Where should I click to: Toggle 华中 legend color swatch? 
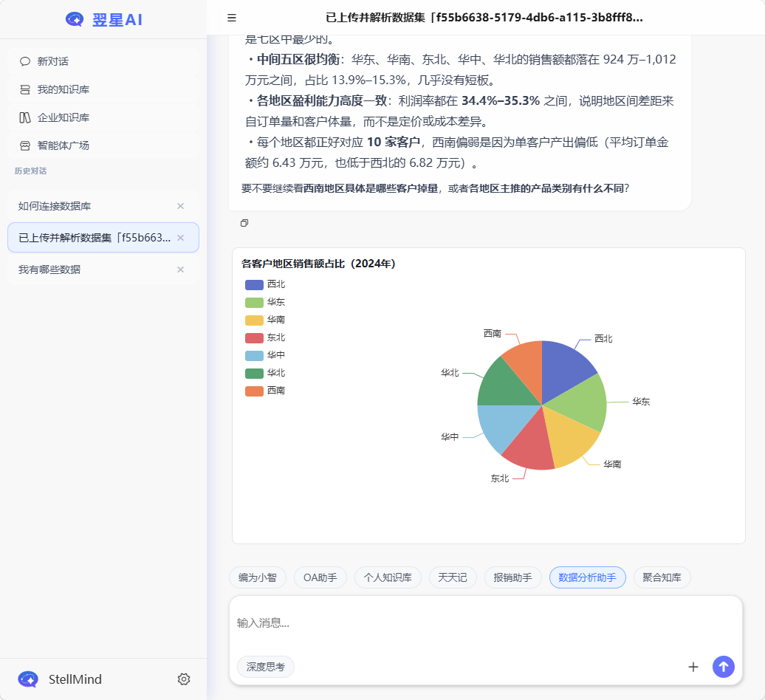(254, 356)
